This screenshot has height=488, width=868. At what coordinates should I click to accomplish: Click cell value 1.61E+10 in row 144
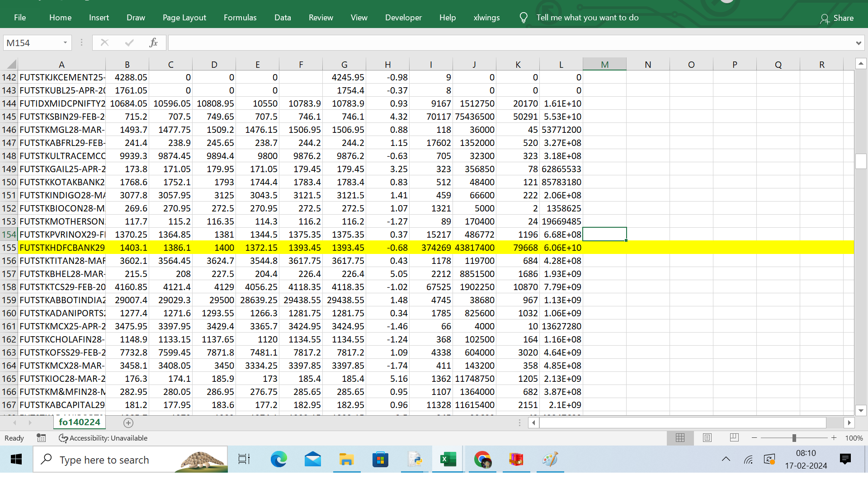coord(561,103)
